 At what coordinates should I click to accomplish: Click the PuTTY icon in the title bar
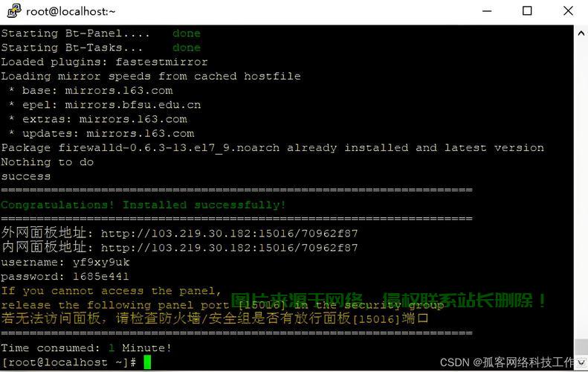click(14, 11)
